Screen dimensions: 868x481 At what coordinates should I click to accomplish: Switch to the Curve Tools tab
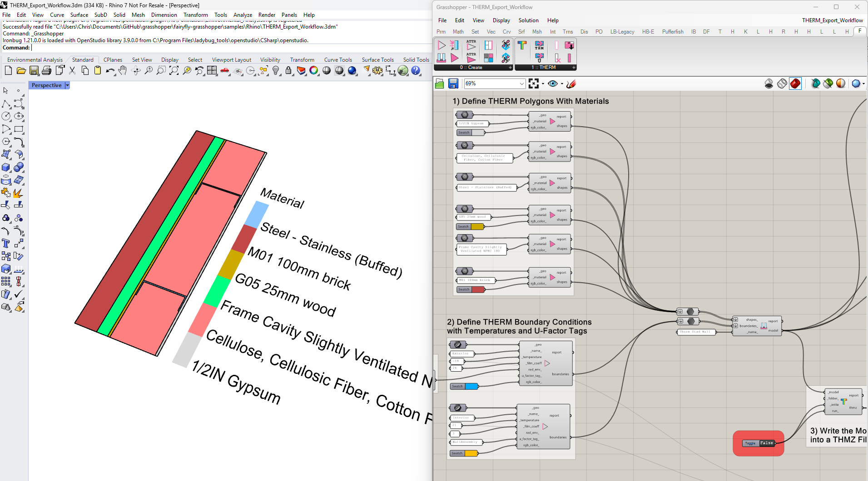tap(337, 60)
